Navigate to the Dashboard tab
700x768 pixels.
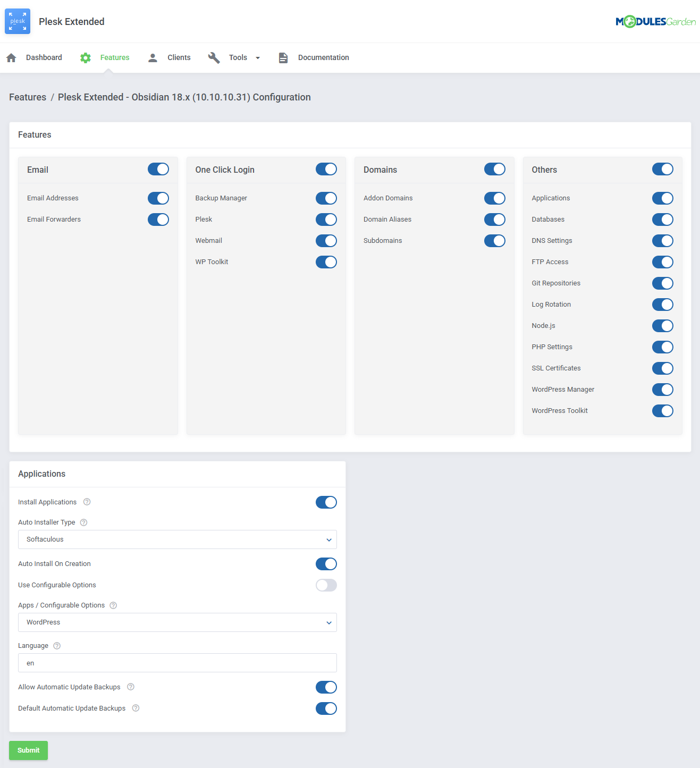click(44, 57)
